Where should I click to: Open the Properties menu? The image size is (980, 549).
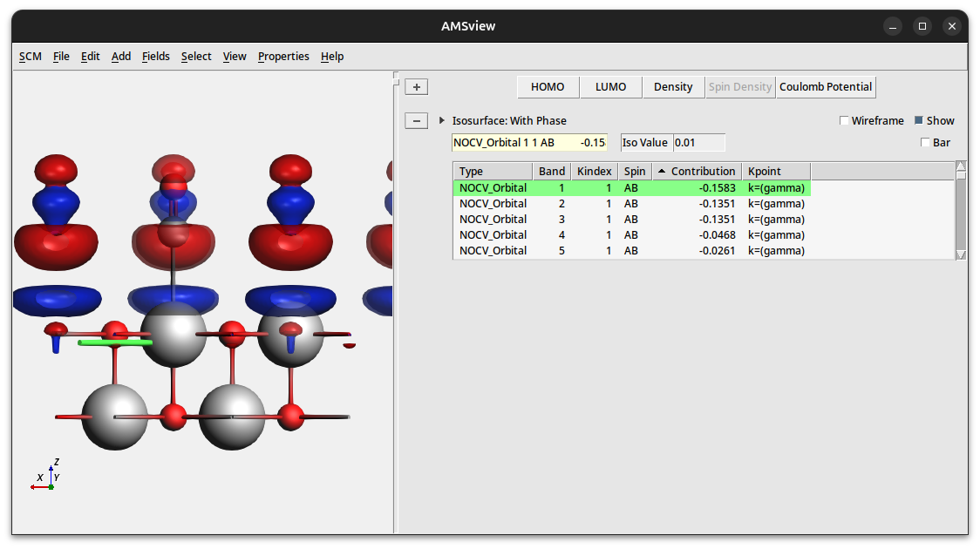pyautogui.click(x=283, y=56)
